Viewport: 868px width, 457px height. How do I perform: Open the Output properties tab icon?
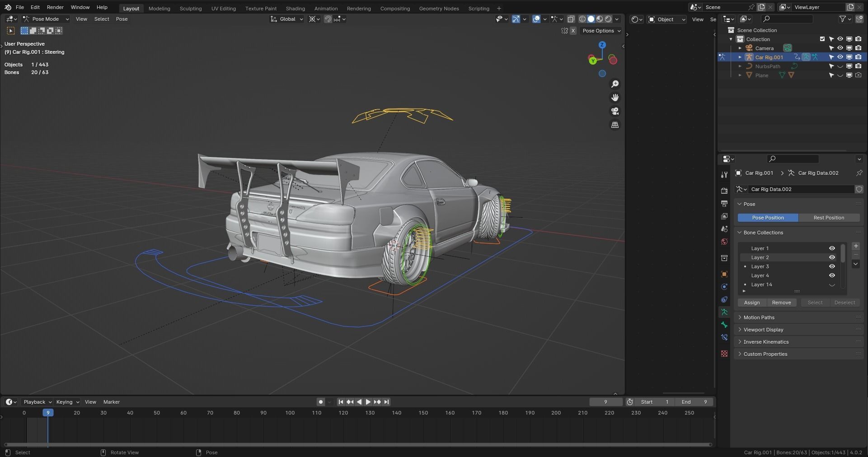(x=724, y=204)
